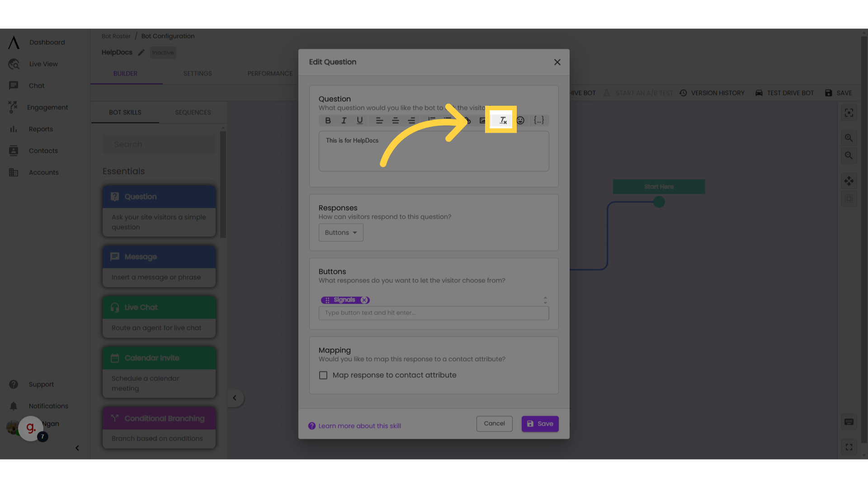Viewport: 868px width, 488px height.
Task: Click the align center icon
Action: tap(394, 120)
